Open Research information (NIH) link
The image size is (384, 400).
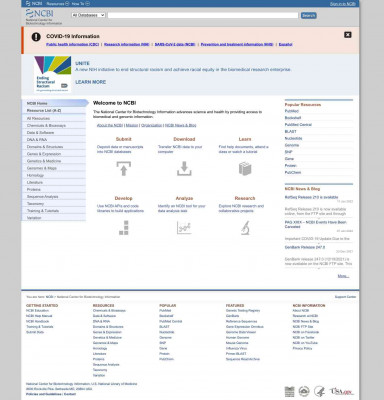[127, 44]
